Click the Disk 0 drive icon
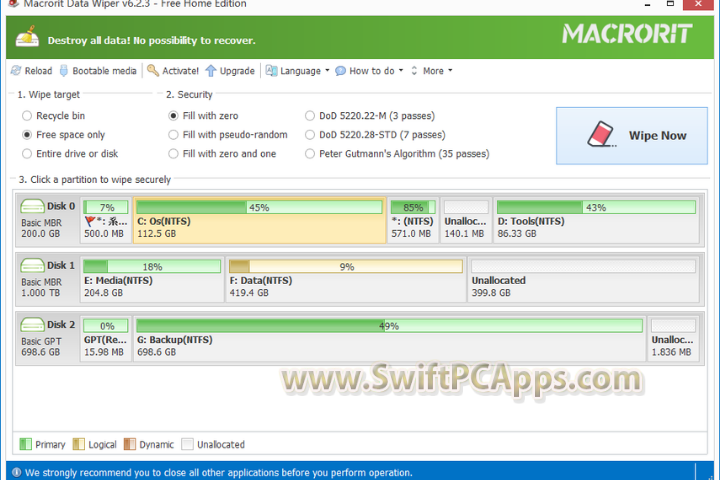Screen dimensions: 720x480 tap(32, 206)
